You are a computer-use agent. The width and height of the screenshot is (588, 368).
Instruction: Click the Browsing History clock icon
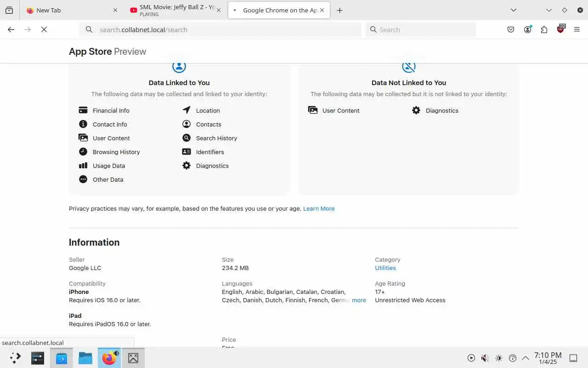click(x=83, y=152)
